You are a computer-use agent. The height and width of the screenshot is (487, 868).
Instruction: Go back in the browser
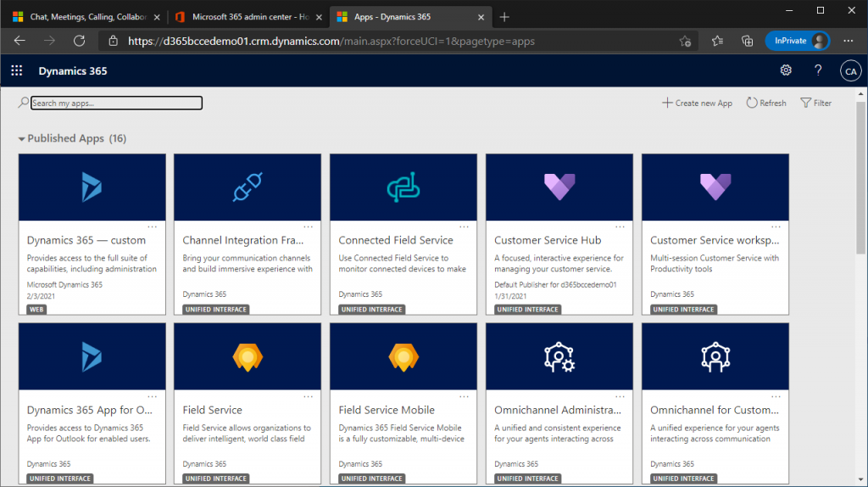coord(20,41)
